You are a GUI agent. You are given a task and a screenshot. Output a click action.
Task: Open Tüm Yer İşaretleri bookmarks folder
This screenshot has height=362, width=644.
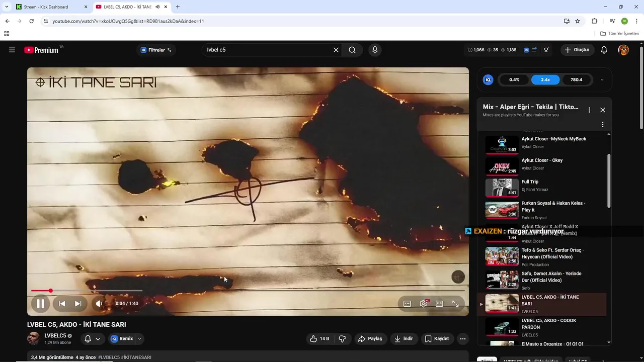click(620, 34)
